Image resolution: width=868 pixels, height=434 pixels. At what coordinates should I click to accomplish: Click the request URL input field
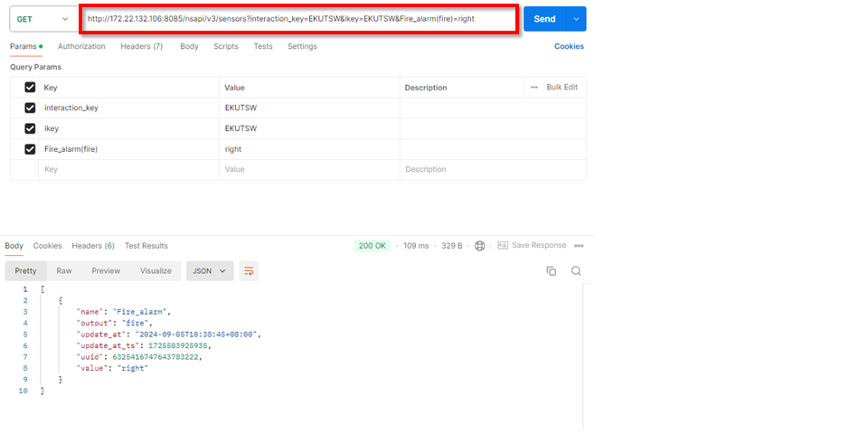pos(298,19)
